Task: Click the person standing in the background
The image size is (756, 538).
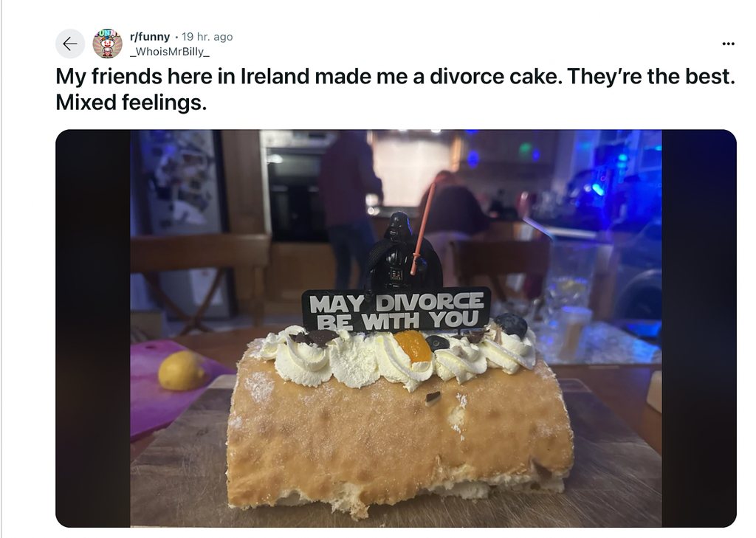Action: coord(349,207)
